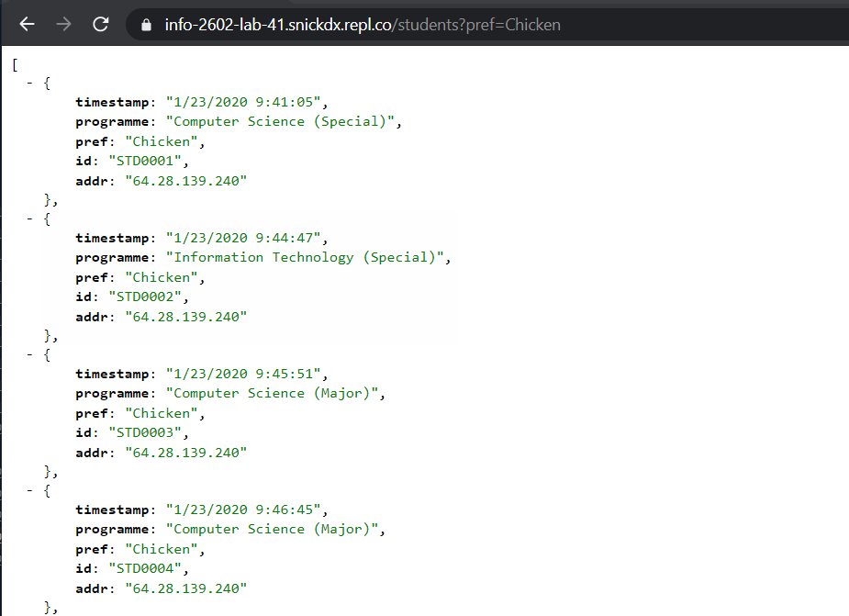Select timestamp value "1/23/2020 9:44:47"
This screenshot has height=616, width=849.
[243, 238]
